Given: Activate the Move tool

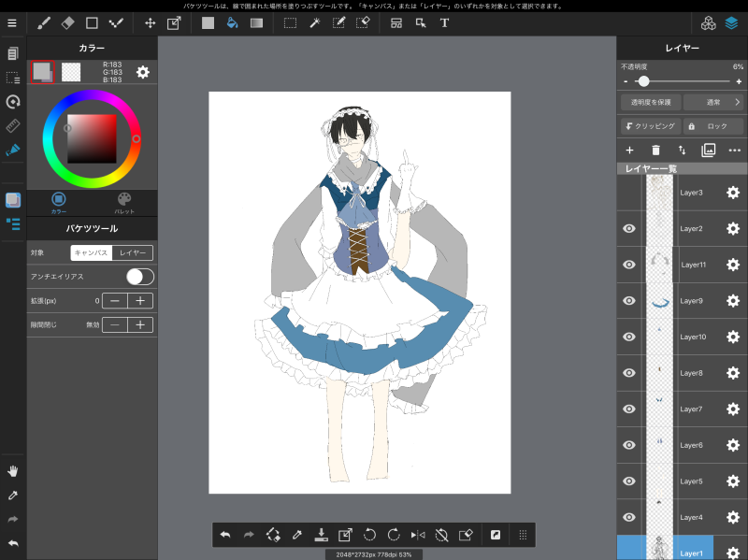Looking at the screenshot, I should (150, 22).
